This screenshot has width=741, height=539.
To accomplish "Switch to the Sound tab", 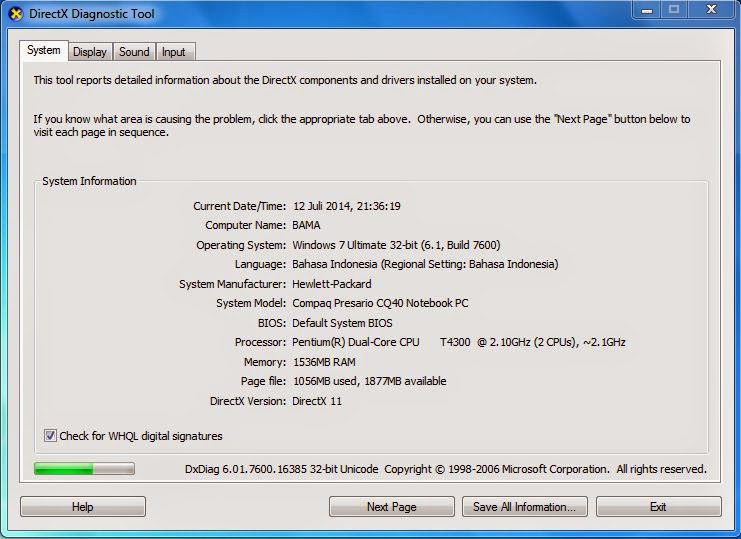I will 134,52.
